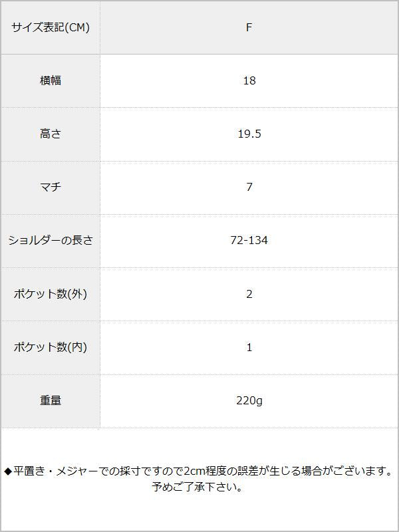Click the shoulder length value 72-134

tap(249, 241)
